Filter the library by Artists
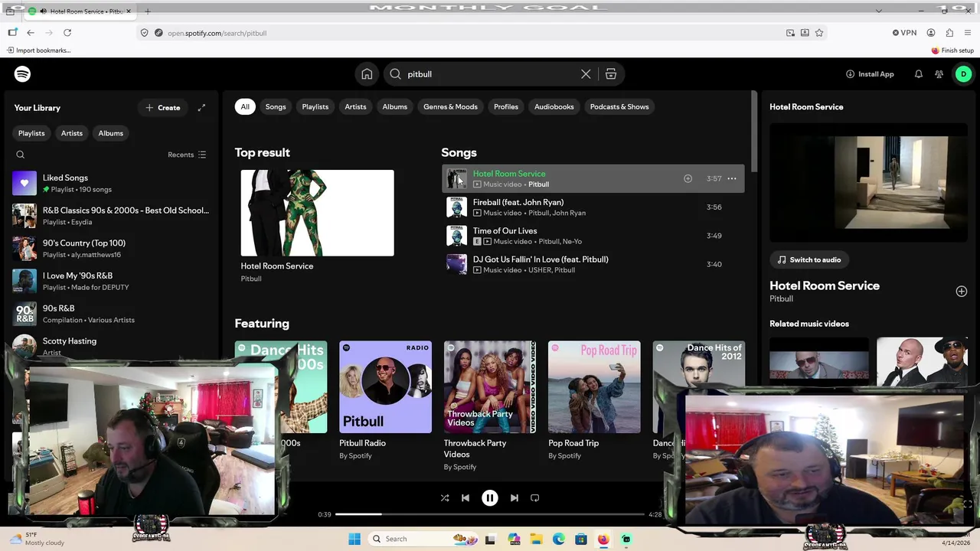This screenshot has height=551, width=980. pyautogui.click(x=72, y=133)
